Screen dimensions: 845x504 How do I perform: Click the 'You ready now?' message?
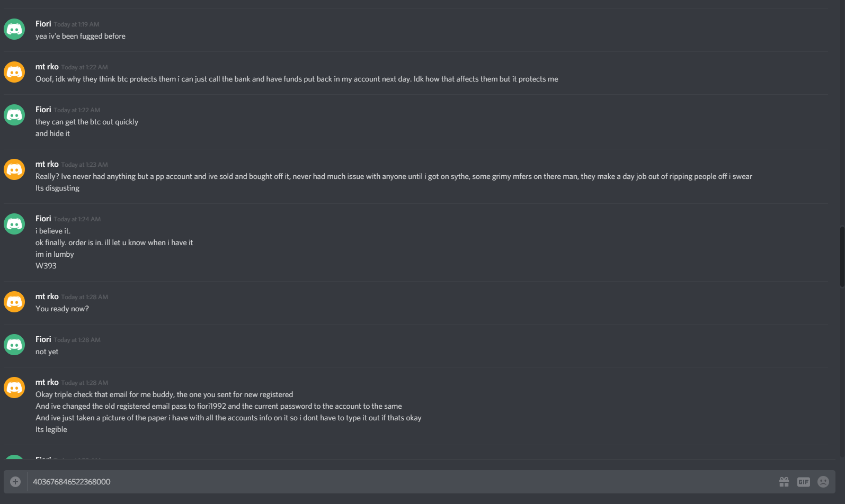coord(62,309)
